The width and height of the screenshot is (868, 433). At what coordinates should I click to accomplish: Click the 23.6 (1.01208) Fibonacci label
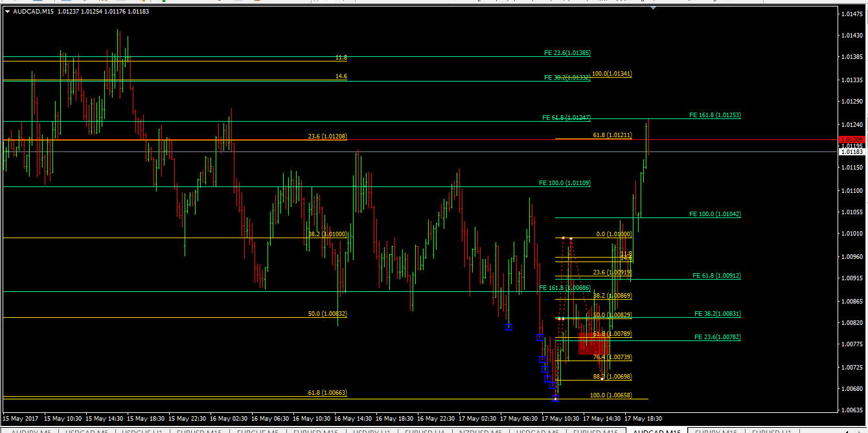coord(327,137)
